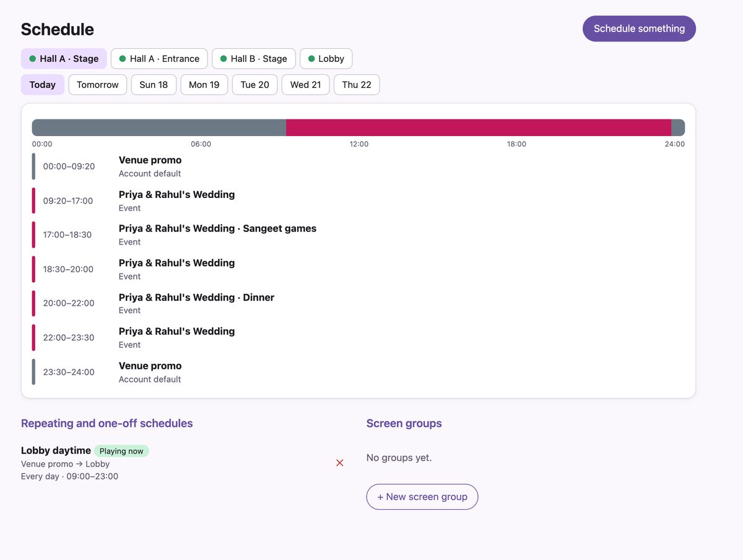Open the Sangeet games event row
Image resolution: width=743 pixels, height=560 pixels.
(x=358, y=235)
